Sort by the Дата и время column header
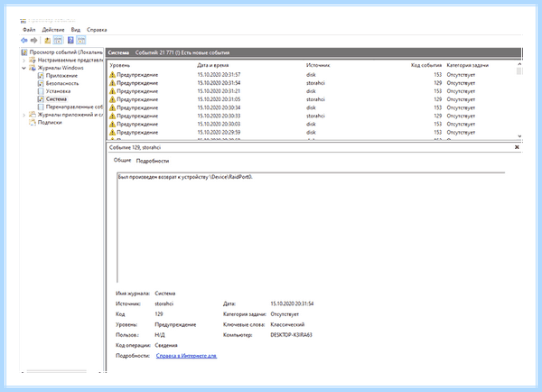Image resolution: width=542 pixels, height=392 pixels. (213, 65)
